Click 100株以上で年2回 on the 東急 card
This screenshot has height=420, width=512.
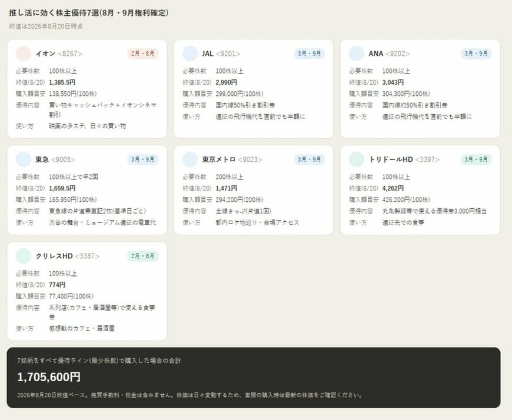(x=74, y=177)
